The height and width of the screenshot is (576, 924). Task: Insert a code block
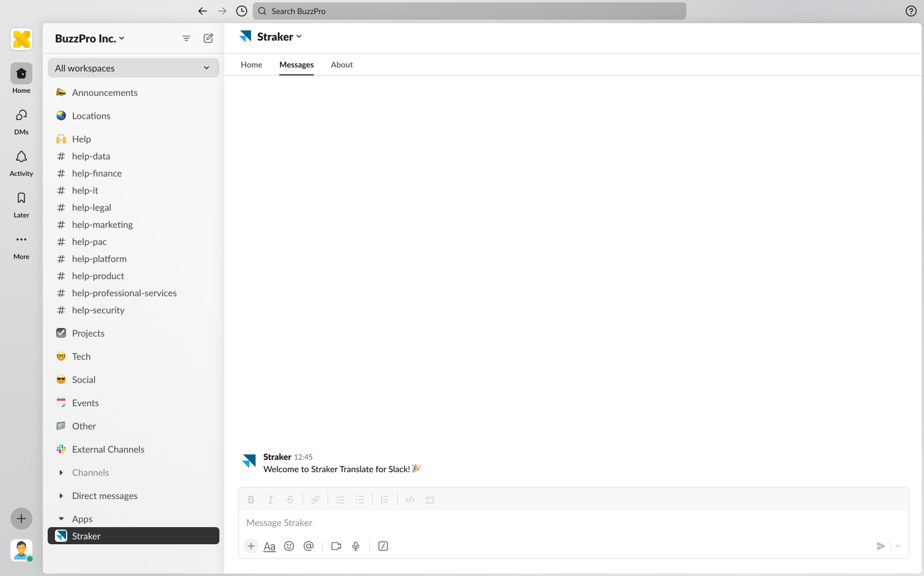click(430, 500)
